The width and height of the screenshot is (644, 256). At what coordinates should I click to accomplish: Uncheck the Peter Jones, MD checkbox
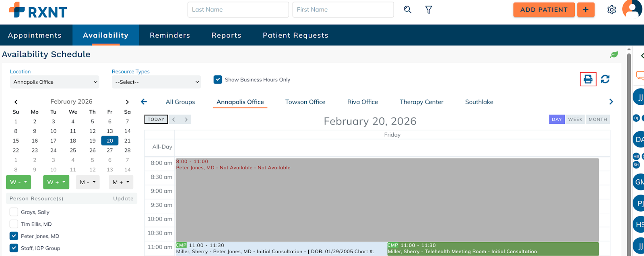tap(14, 236)
